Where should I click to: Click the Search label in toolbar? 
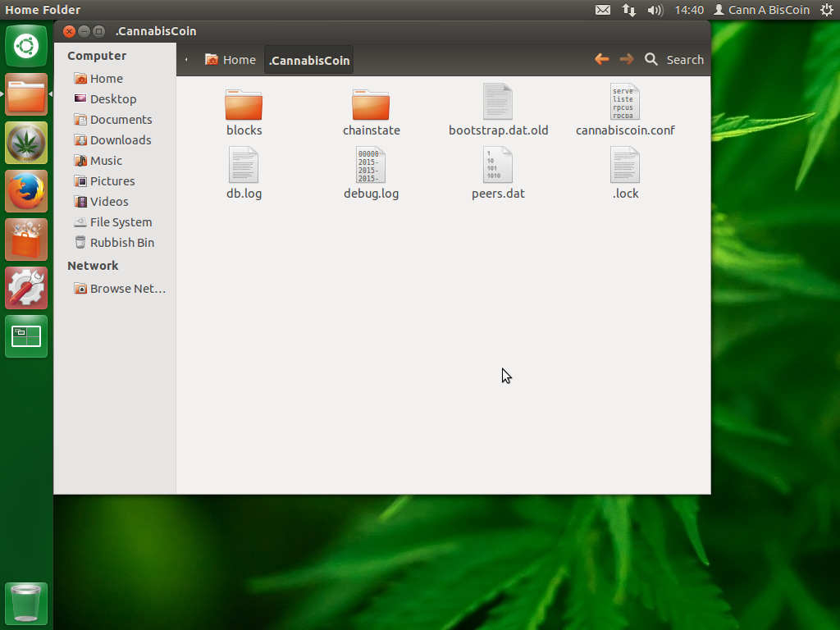(x=685, y=59)
